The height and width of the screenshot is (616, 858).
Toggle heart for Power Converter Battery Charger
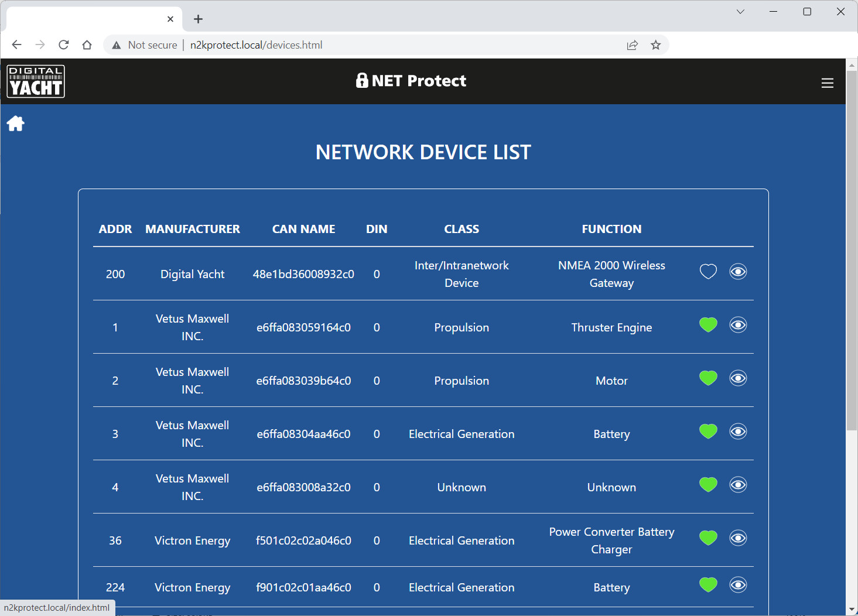coord(708,538)
